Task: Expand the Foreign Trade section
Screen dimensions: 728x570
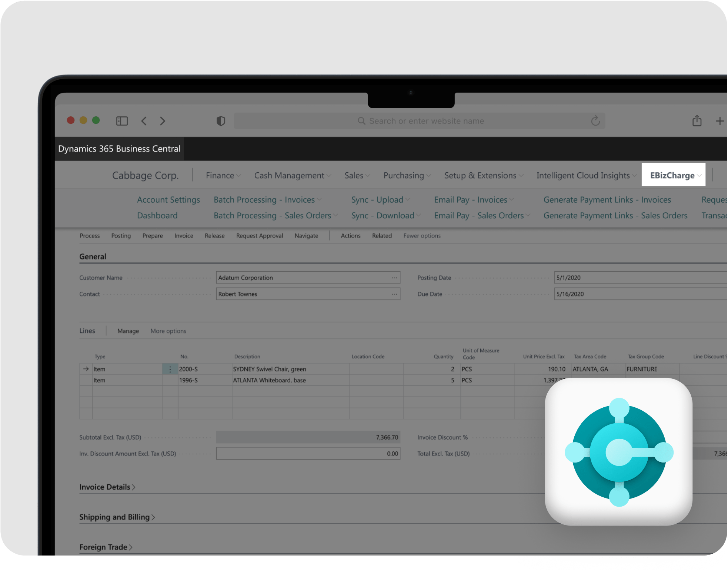Action: [x=106, y=547]
